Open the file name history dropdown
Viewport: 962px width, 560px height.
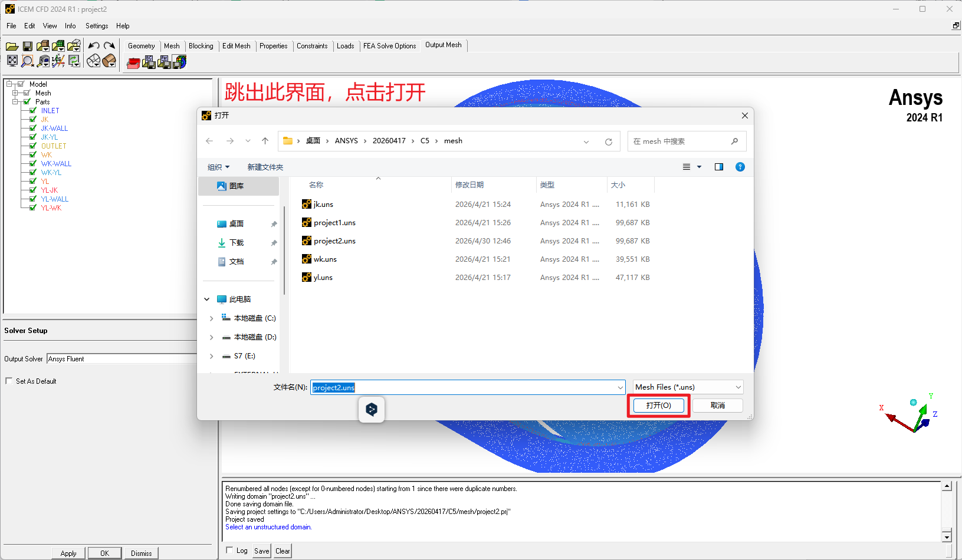click(x=620, y=387)
